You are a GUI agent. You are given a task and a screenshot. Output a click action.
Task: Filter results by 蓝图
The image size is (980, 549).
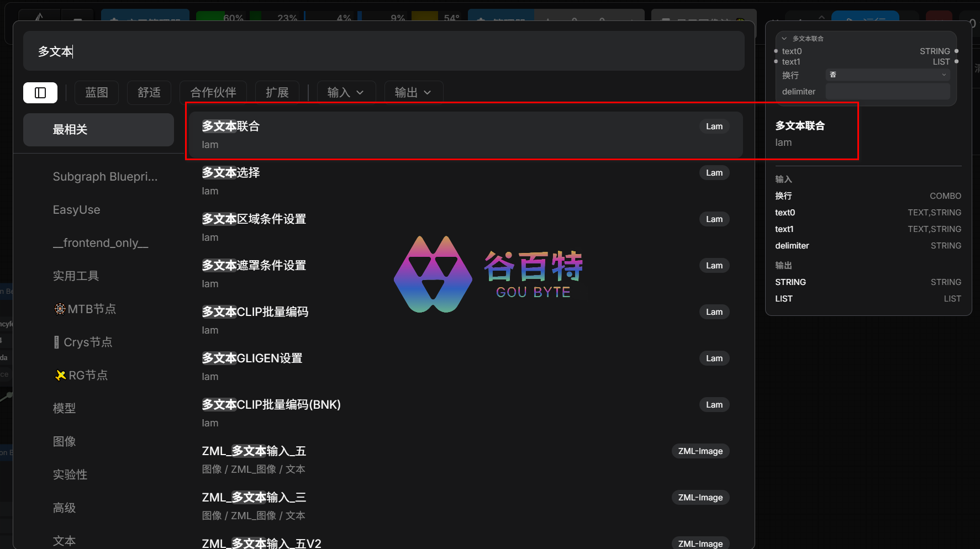coord(97,92)
